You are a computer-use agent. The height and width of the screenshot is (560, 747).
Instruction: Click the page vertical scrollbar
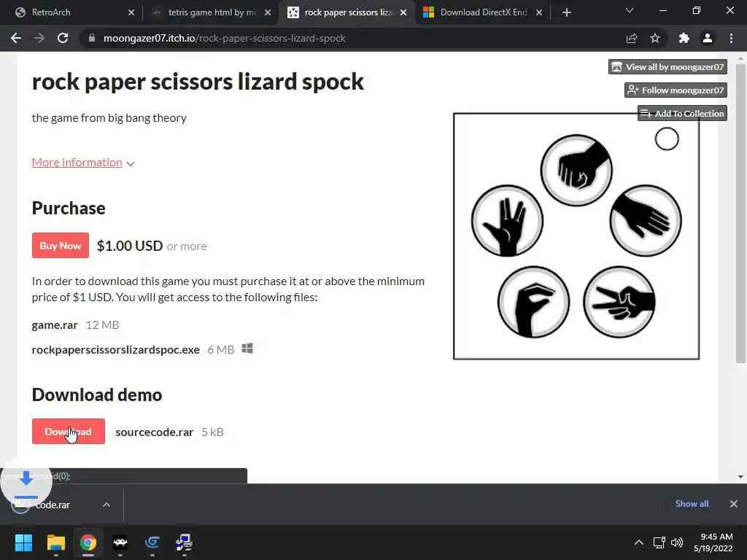coord(740,212)
